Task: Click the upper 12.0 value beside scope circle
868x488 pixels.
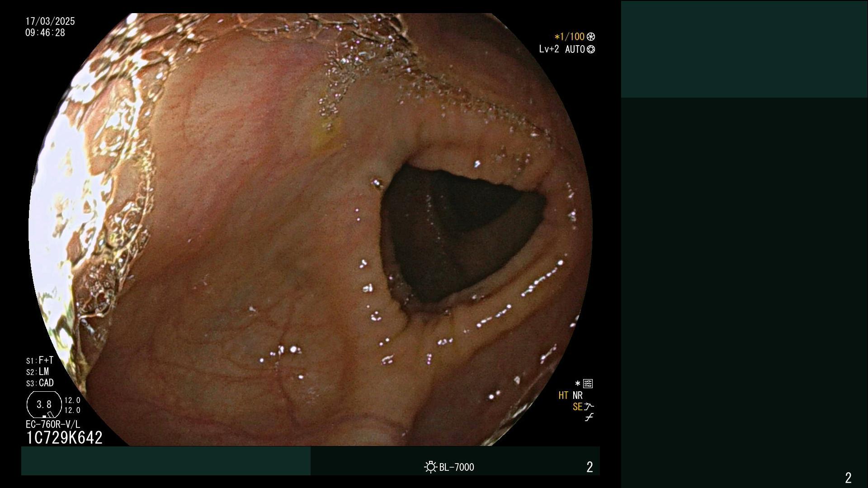Action: click(72, 400)
